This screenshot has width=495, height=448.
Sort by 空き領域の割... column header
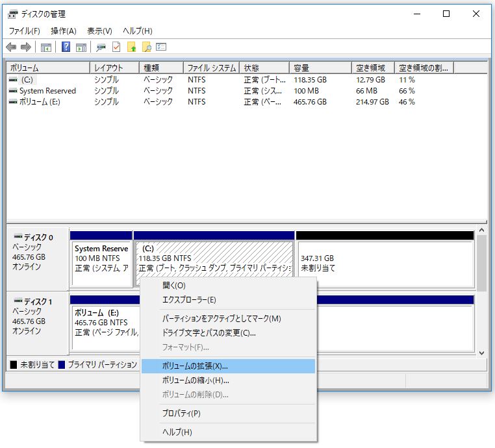[x=424, y=68]
